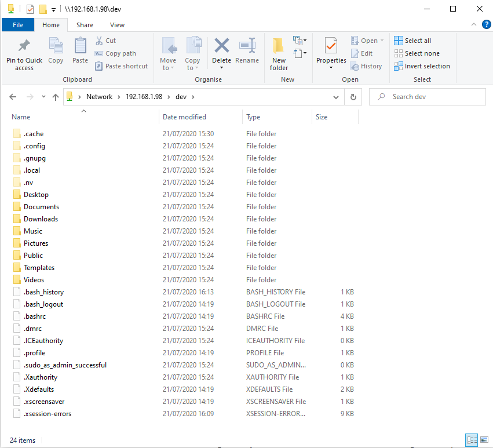Viewport: 493px width, 448px height.
Task: Navigate to Network in breadcrumb
Action: click(x=100, y=97)
